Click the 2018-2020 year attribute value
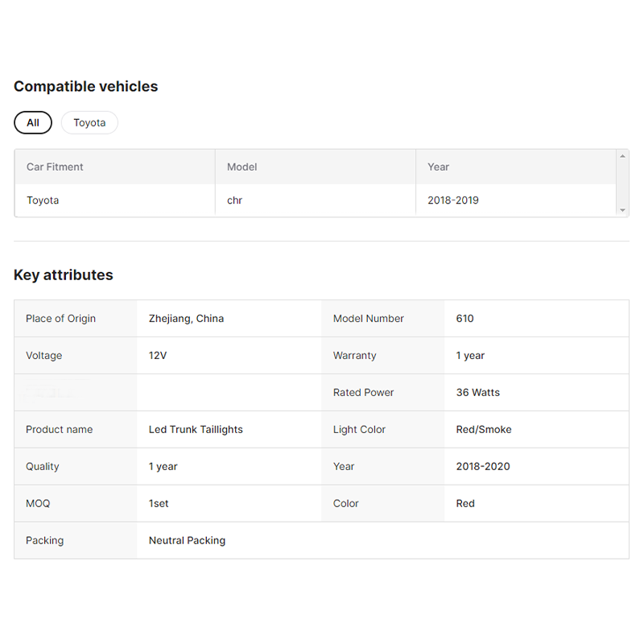The height and width of the screenshot is (644, 644). pos(483,466)
